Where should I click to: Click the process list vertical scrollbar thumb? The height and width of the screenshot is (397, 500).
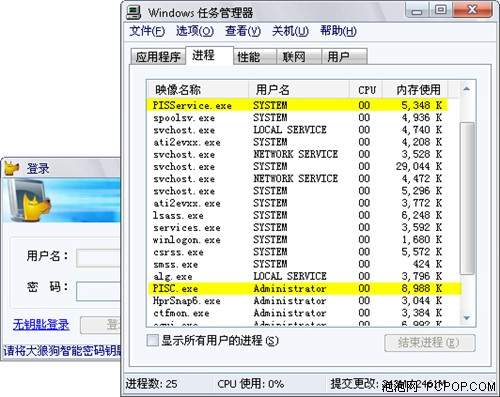pos(467,198)
